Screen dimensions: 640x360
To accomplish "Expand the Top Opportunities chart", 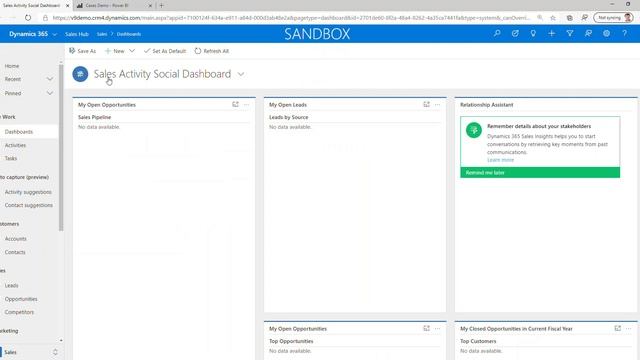I will [427, 328].
